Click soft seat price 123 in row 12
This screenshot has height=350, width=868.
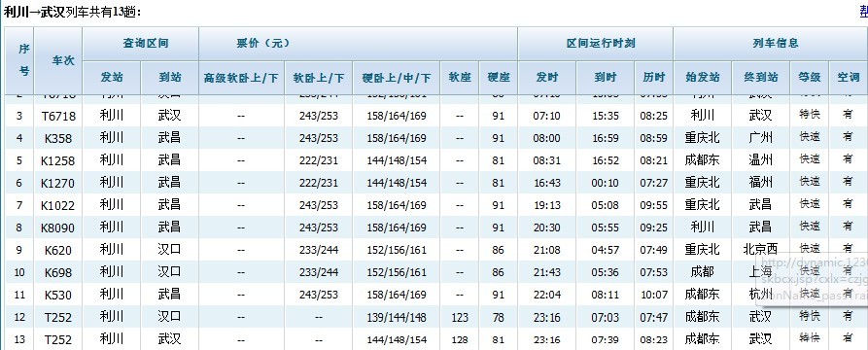(x=460, y=317)
